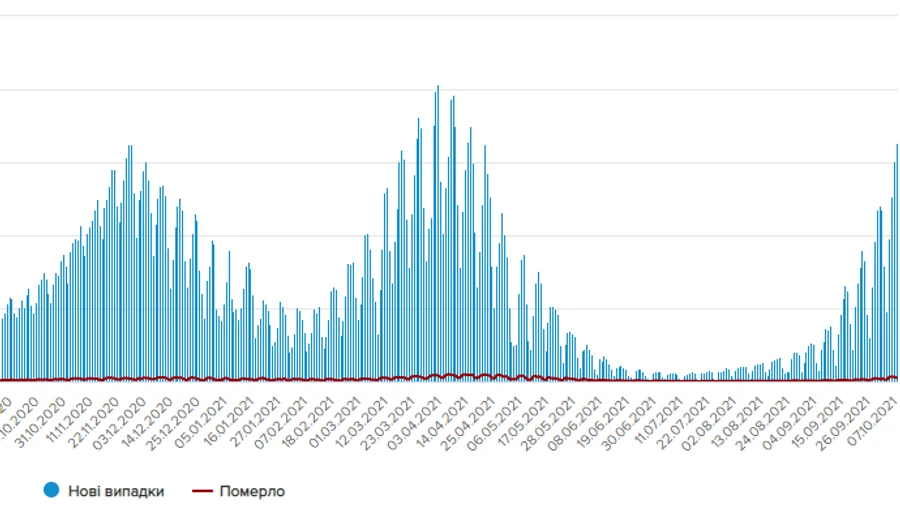Toggle the "Померло" series label
Viewport: 900px width, 505px height.
252,490
